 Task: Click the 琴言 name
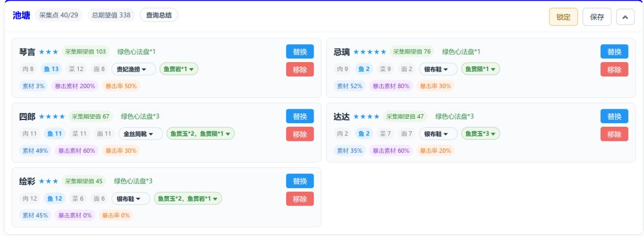27,52
